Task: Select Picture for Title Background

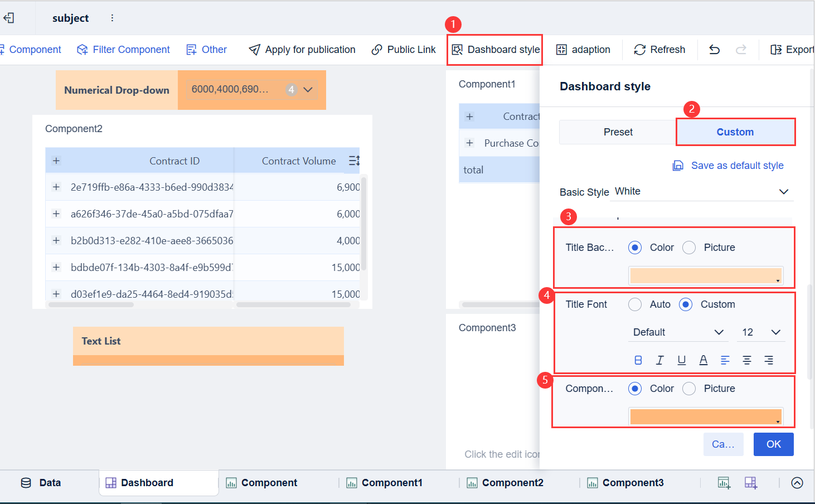Action: tap(690, 248)
